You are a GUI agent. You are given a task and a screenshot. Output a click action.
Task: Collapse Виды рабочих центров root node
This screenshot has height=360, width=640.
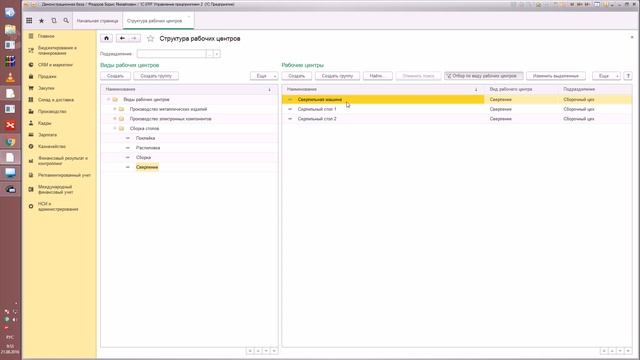pyautogui.click(x=108, y=100)
